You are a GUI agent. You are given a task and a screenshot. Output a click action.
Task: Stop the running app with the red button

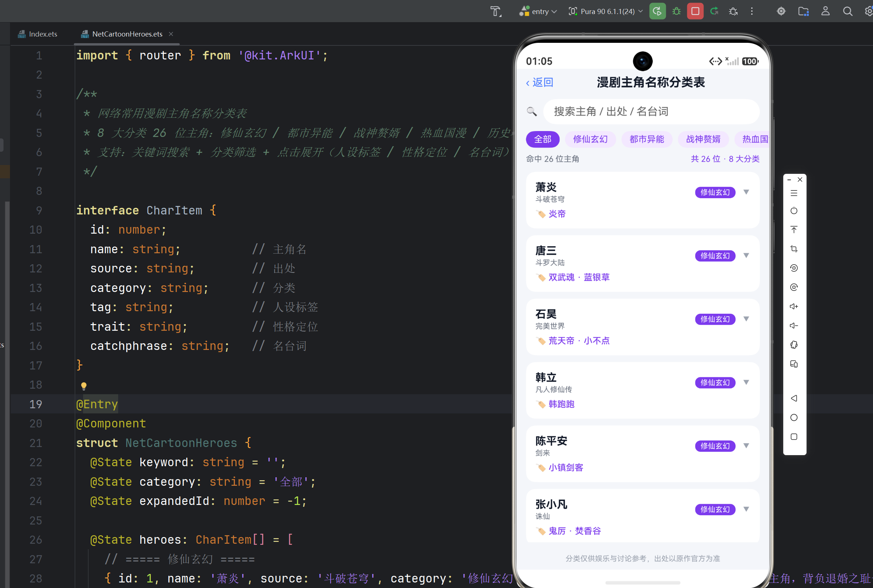(x=695, y=11)
